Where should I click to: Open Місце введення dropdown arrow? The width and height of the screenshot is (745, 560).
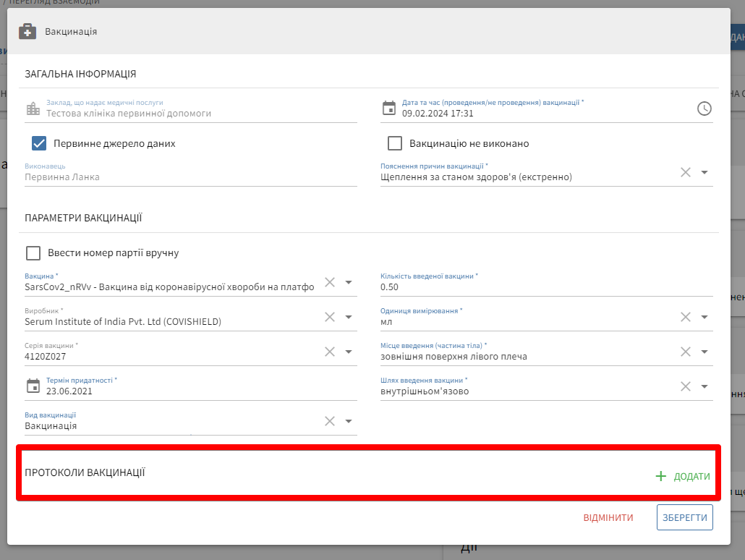pyautogui.click(x=704, y=352)
